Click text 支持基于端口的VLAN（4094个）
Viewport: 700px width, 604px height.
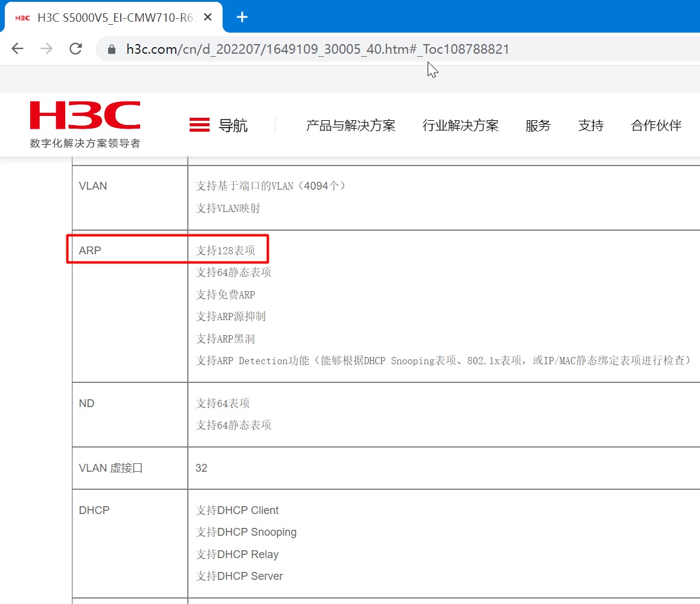point(271,185)
